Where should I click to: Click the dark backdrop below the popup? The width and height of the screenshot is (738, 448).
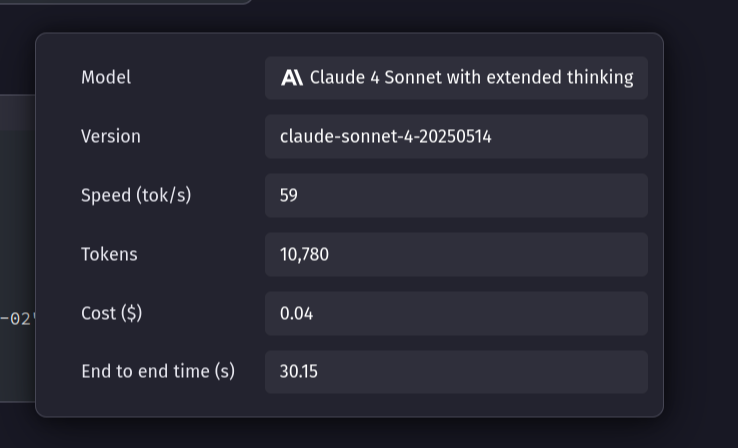350,434
